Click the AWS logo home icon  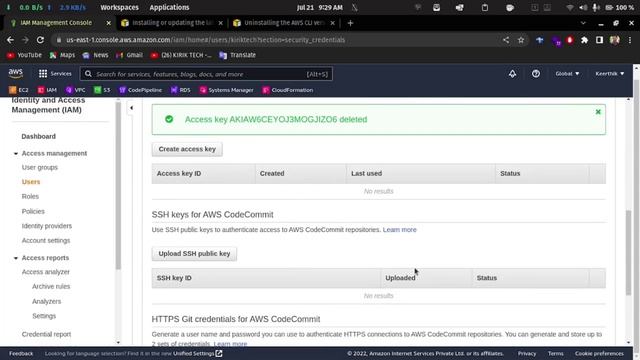click(x=16, y=73)
